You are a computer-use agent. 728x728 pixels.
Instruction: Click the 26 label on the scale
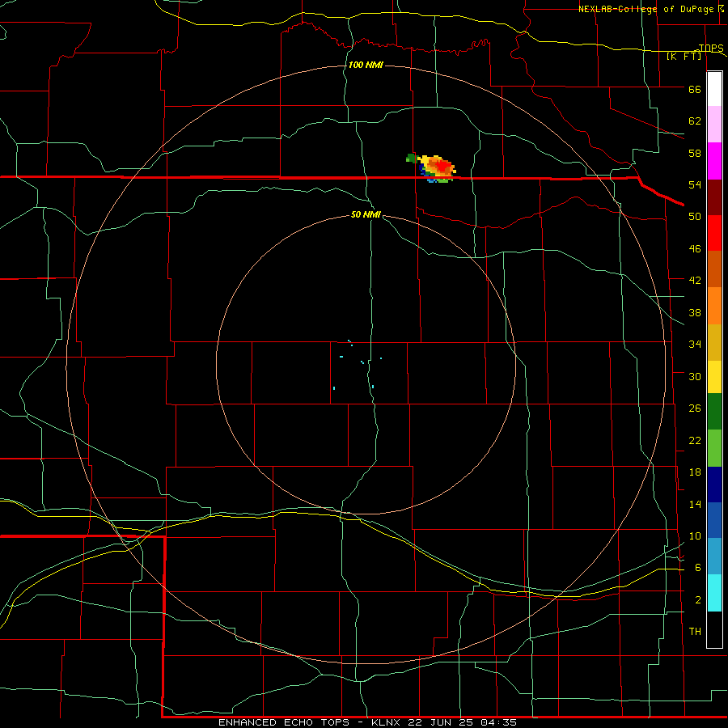(695, 408)
